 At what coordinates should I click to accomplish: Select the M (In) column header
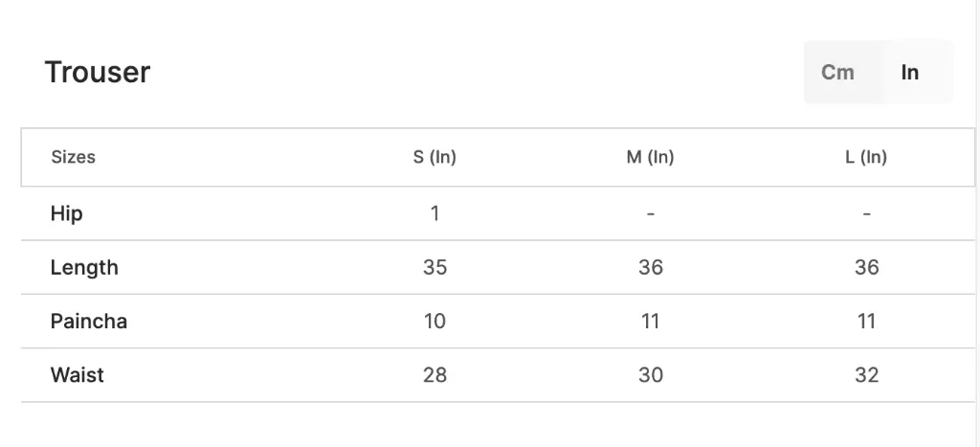coord(651,157)
